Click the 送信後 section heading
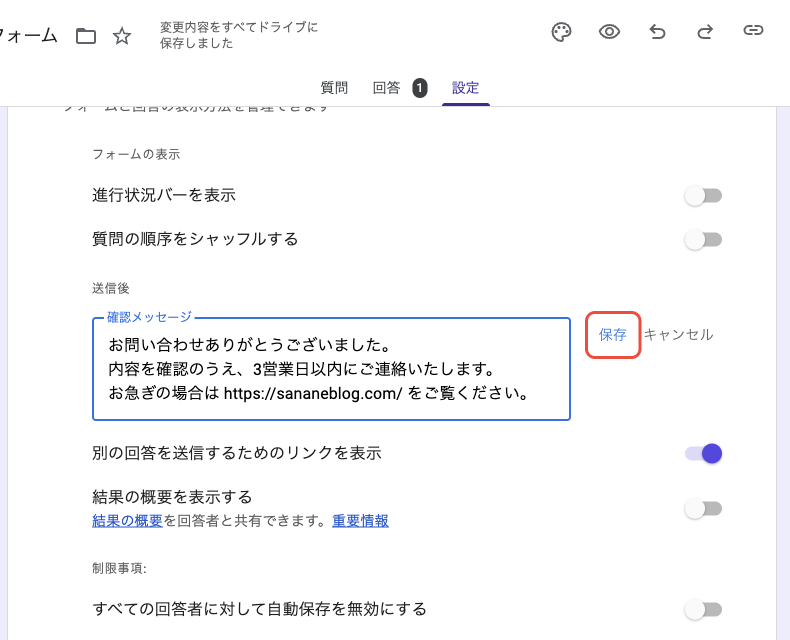The height and width of the screenshot is (640, 790). [x=111, y=288]
